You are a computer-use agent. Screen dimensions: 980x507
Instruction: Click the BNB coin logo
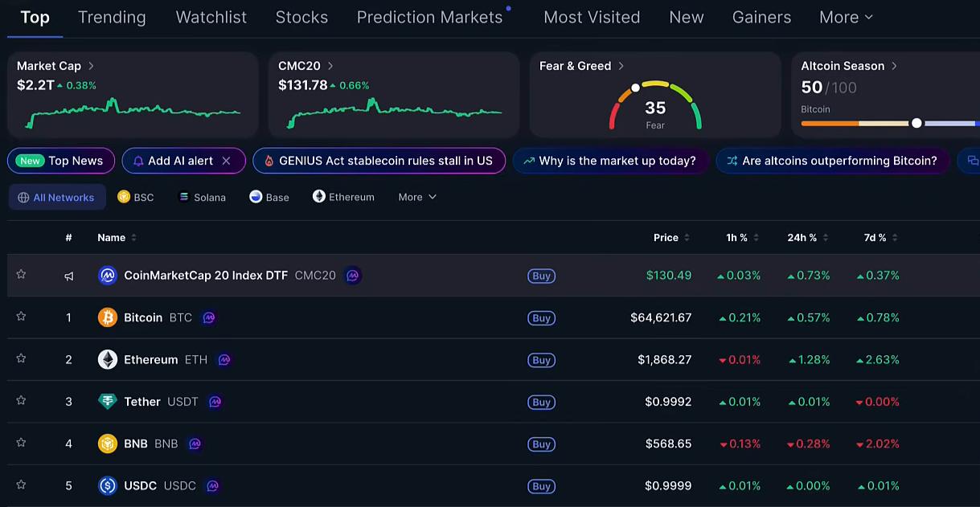tap(108, 444)
